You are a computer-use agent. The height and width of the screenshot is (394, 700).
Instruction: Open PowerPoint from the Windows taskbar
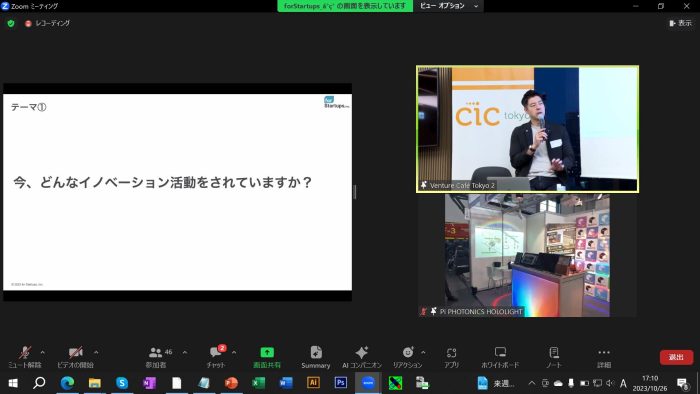[231, 383]
